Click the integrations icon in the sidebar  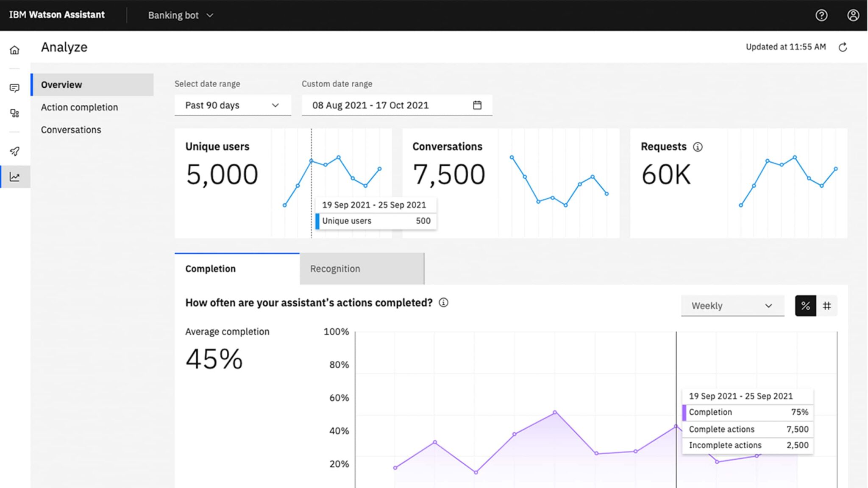[15, 113]
